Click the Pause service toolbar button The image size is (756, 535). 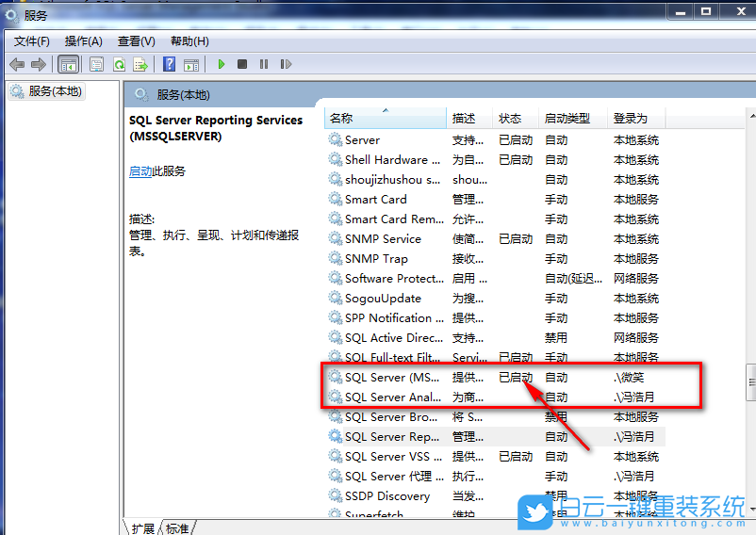pyautogui.click(x=264, y=64)
